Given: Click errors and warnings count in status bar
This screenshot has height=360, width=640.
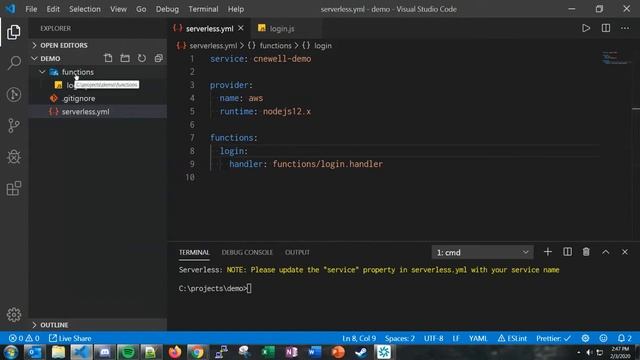Looking at the screenshot, I should pyautogui.click(x=24, y=338).
